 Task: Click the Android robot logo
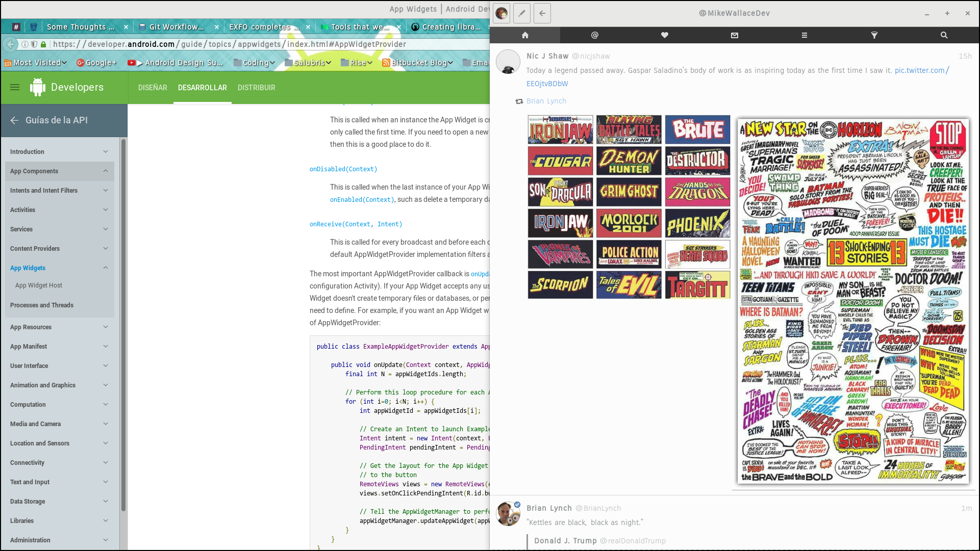click(x=38, y=87)
